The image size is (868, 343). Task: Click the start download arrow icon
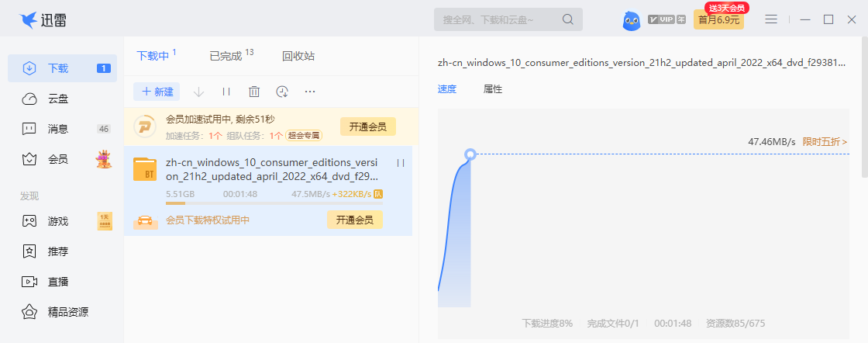point(198,92)
